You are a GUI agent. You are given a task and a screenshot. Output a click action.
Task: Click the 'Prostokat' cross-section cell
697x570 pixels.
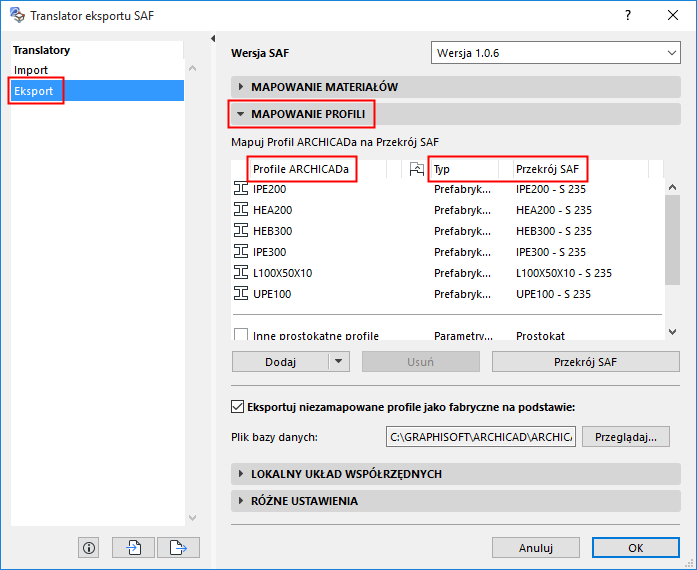click(x=540, y=335)
